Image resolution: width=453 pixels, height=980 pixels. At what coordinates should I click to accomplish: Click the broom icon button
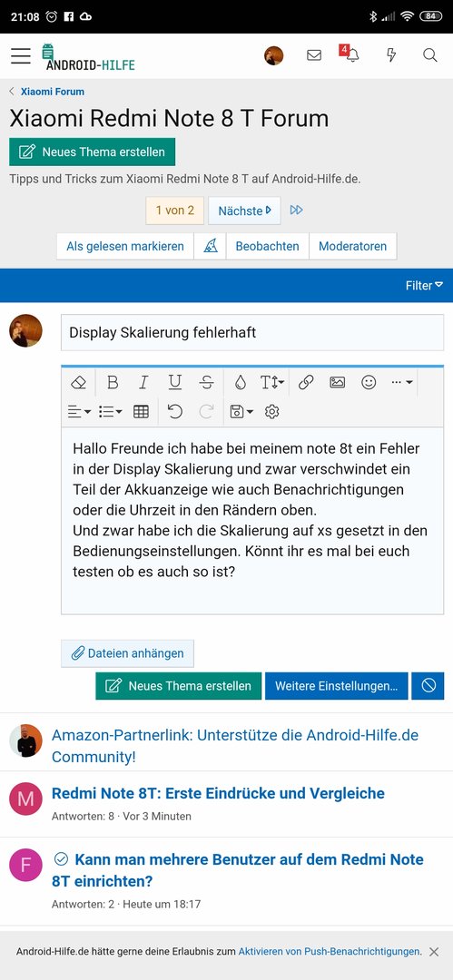pyautogui.click(x=211, y=246)
